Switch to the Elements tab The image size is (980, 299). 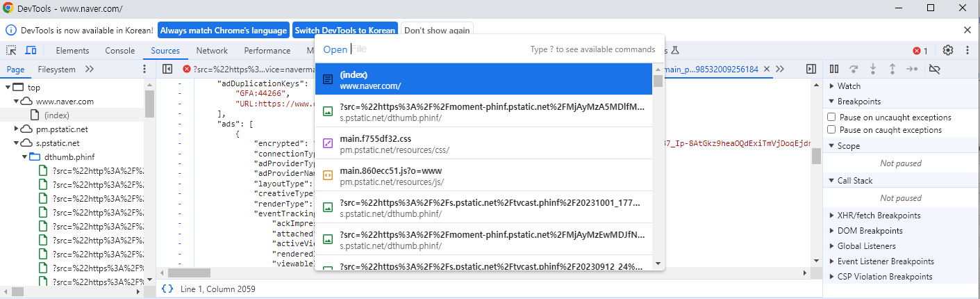pos(72,51)
